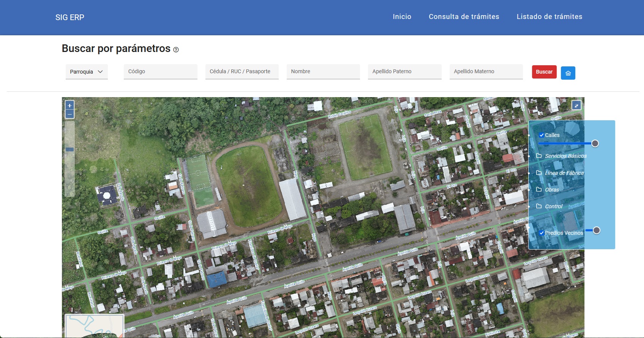Expand the Servicios Básicos layer group
Screen dimensions: 644x338
565,156
